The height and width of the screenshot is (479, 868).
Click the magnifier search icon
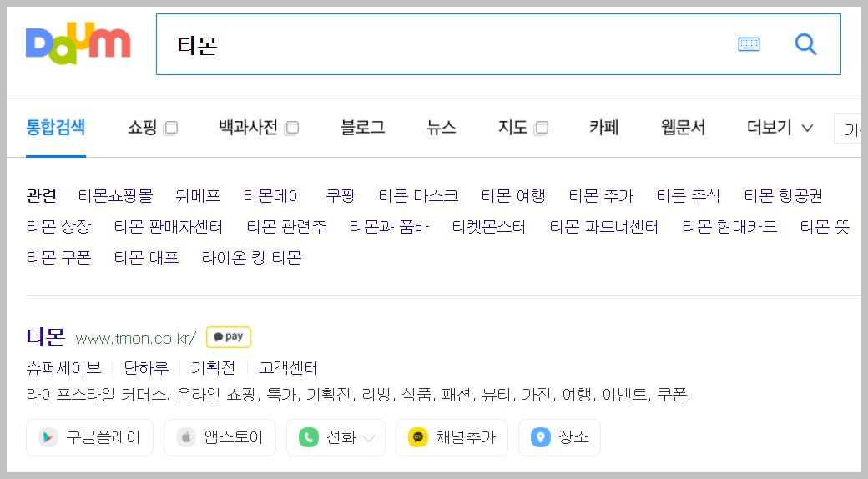pyautogui.click(x=805, y=44)
